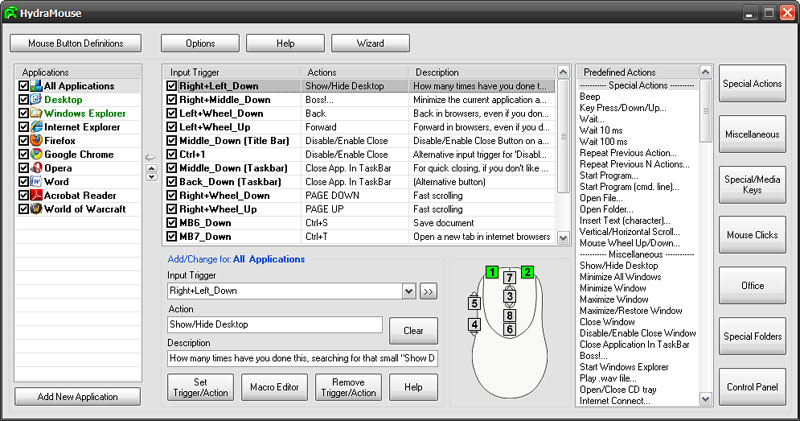Toggle the World of Warcraft checkbox
The width and height of the screenshot is (800, 421).
pos(23,209)
